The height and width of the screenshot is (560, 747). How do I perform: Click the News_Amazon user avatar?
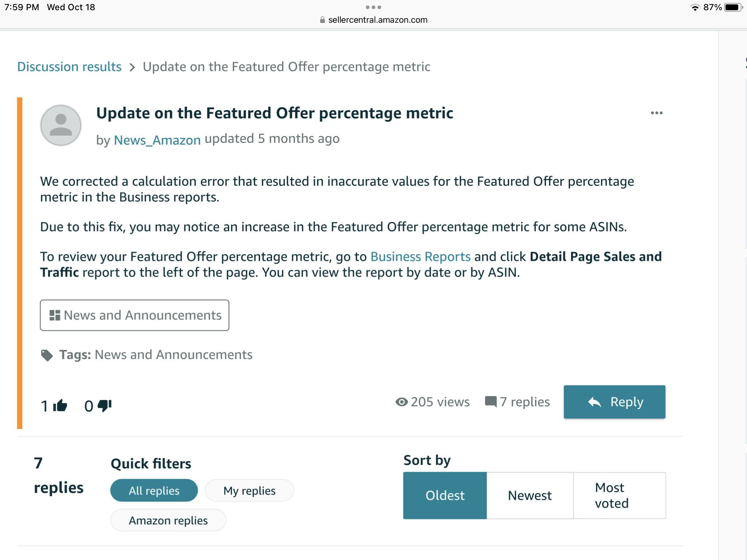pyautogui.click(x=61, y=125)
